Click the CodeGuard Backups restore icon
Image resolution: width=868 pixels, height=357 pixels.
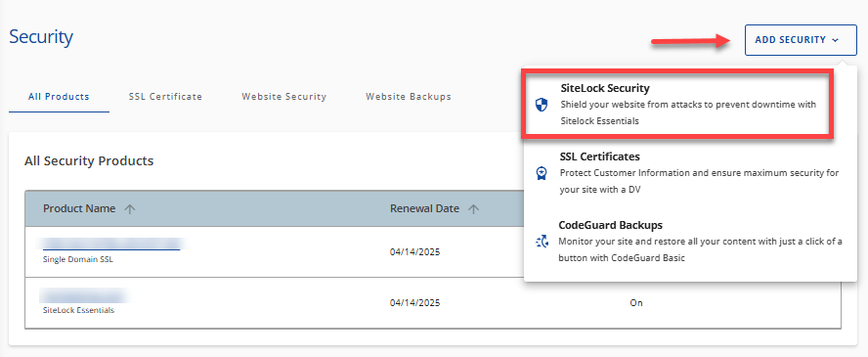(x=542, y=242)
